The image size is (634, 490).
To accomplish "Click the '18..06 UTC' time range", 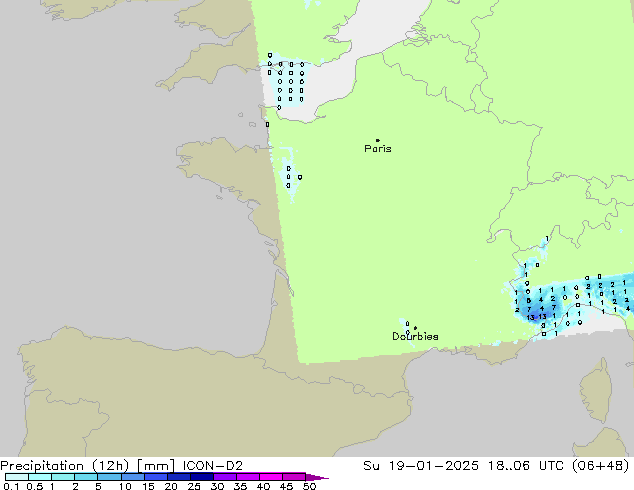I will [527, 466].
